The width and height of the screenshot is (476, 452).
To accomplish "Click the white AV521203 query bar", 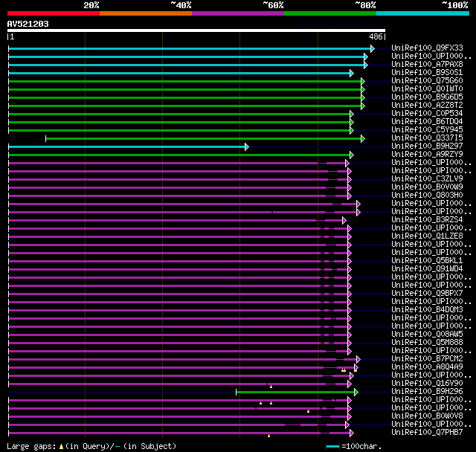I will (196, 30).
